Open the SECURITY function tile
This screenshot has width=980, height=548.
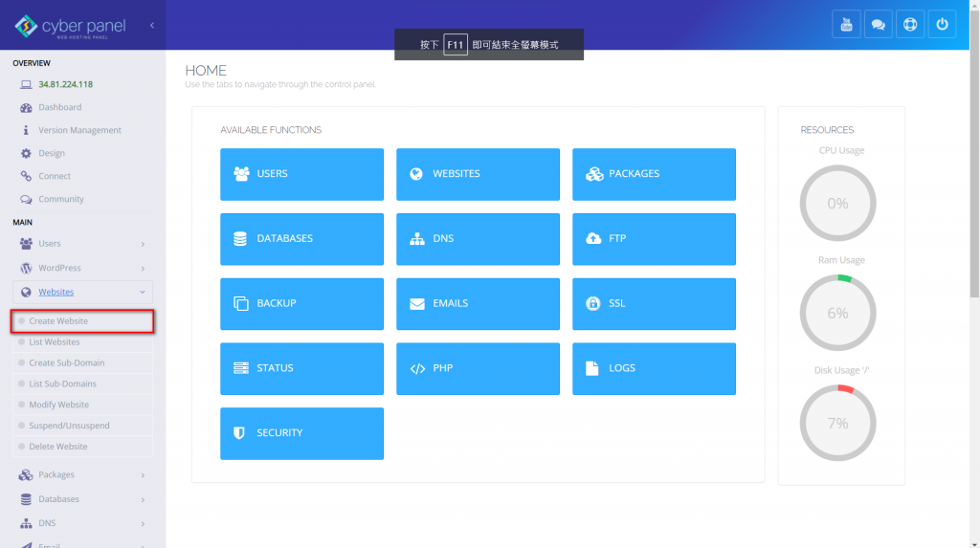click(x=301, y=433)
